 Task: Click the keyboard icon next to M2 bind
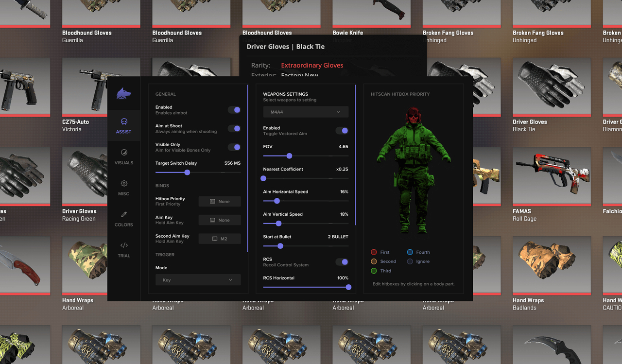[214, 238]
